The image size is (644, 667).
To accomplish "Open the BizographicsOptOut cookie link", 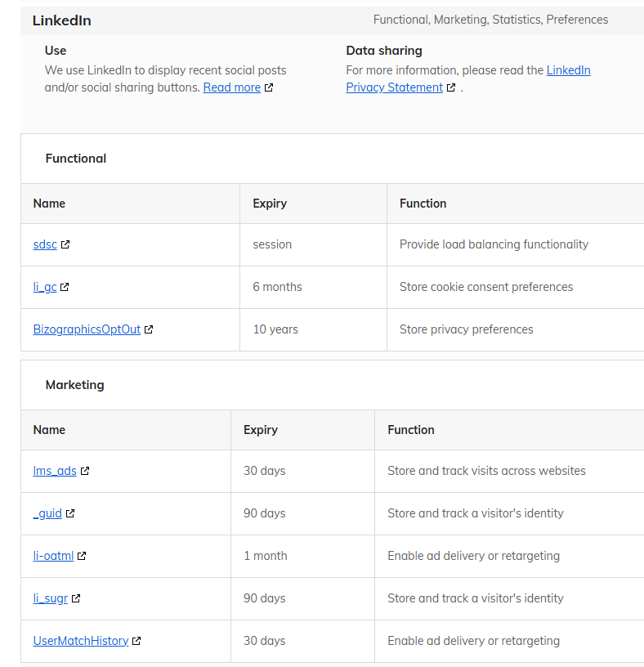I will (x=87, y=329).
